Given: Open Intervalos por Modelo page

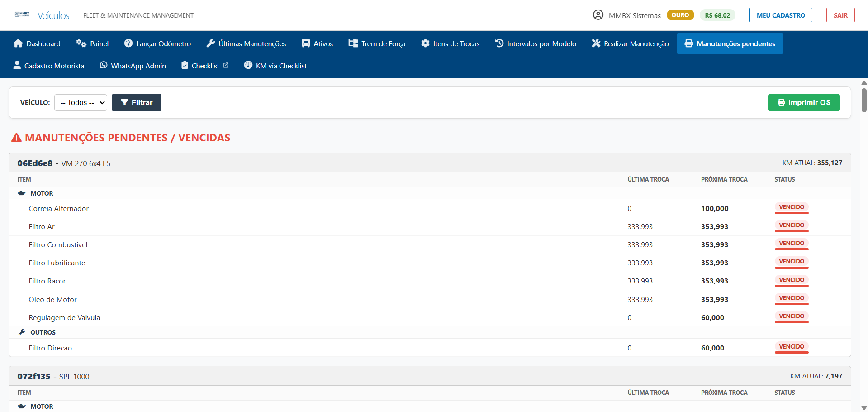Looking at the screenshot, I should [x=536, y=43].
